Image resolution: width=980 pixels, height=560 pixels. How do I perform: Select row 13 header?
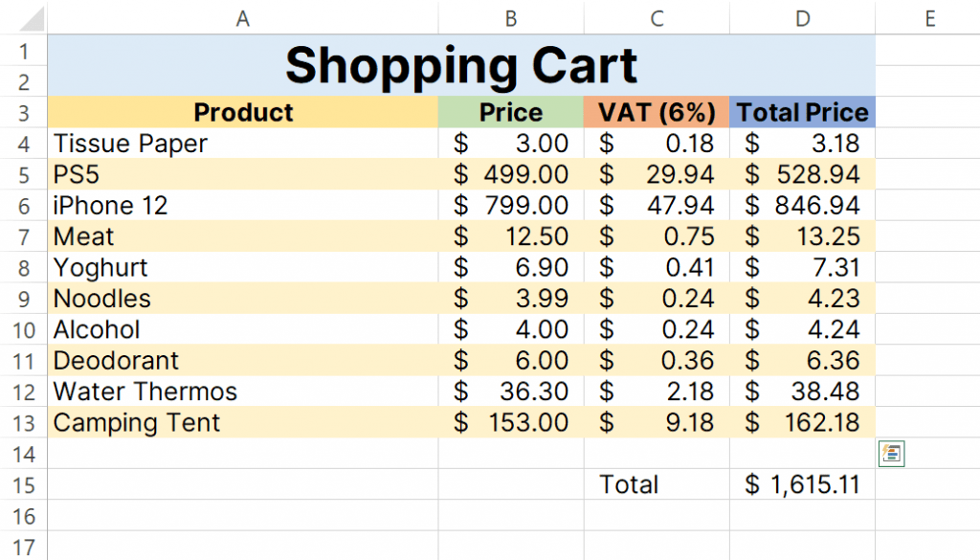[x=24, y=422]
